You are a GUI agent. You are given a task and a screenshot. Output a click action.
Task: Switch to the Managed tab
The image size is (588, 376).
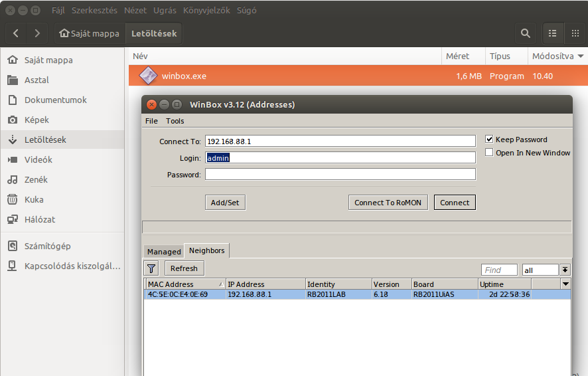click(164, 251)
